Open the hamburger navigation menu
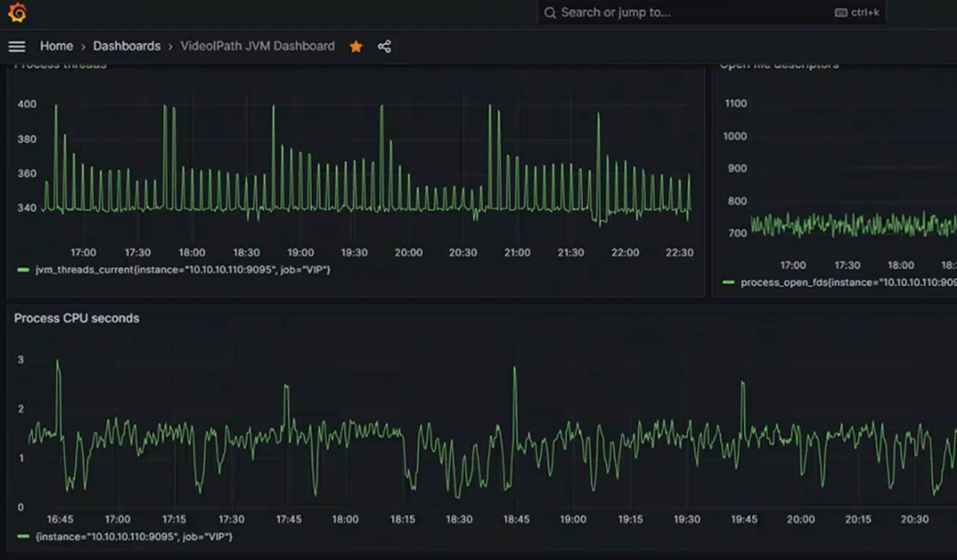The height and width of the screenshot is (560, 957). [x=17, y=46]
